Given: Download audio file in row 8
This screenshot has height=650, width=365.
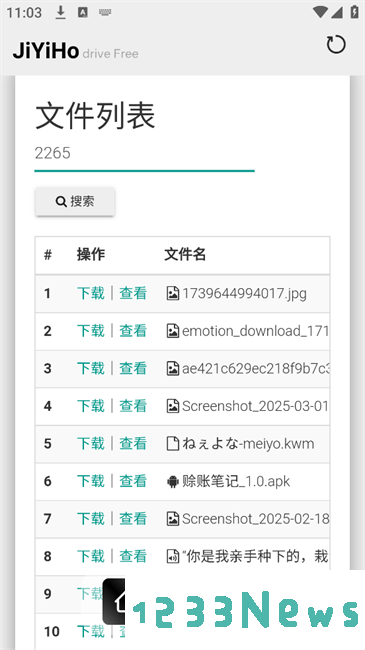Looking at the screenshot, I should click(x=90, y=556).
